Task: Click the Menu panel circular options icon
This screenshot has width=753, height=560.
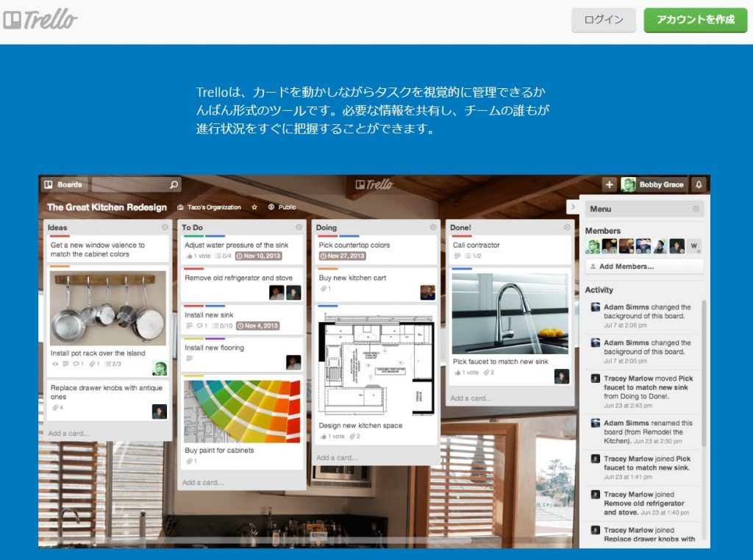Action: click(x=696, y=209)
